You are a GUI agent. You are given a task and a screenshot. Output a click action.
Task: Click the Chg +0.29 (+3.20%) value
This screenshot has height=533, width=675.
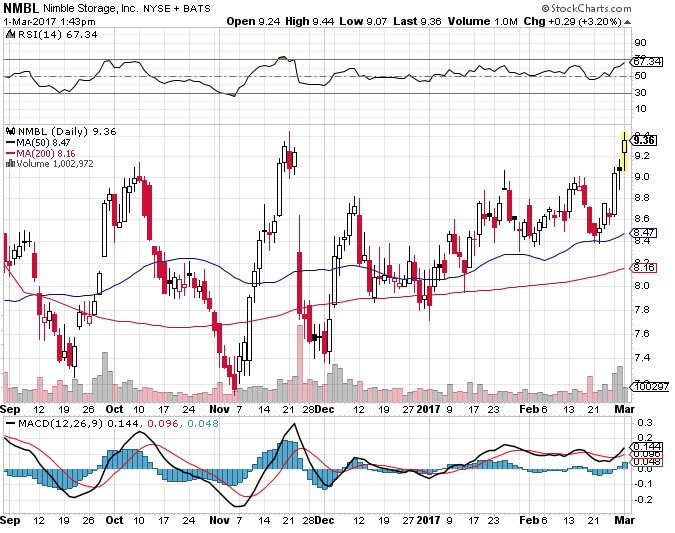tap(573, 22)
